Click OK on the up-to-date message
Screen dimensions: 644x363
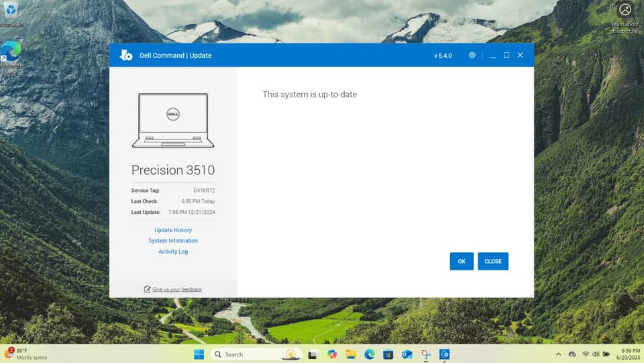pos(462,261)
